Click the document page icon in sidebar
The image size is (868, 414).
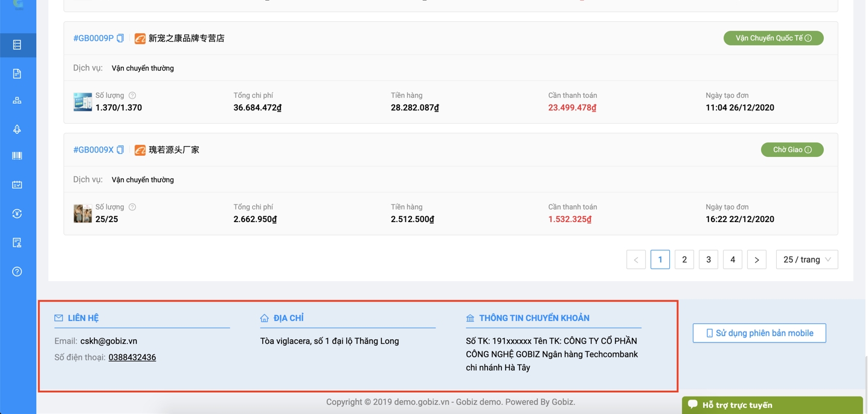click(x=17, y=74)
